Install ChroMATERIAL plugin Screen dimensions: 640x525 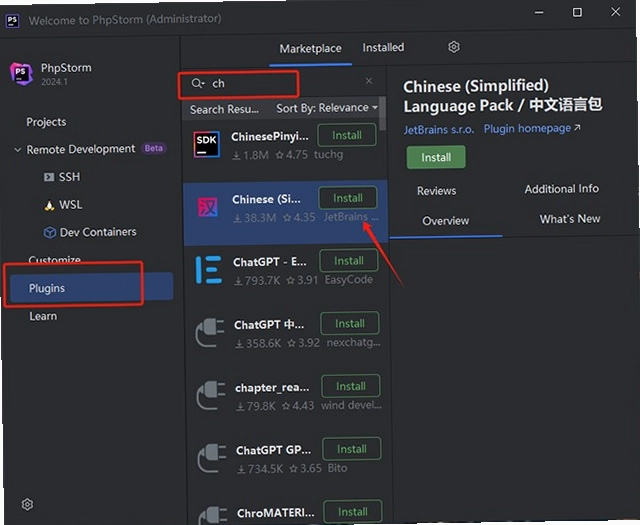click(x=353, y=512)
